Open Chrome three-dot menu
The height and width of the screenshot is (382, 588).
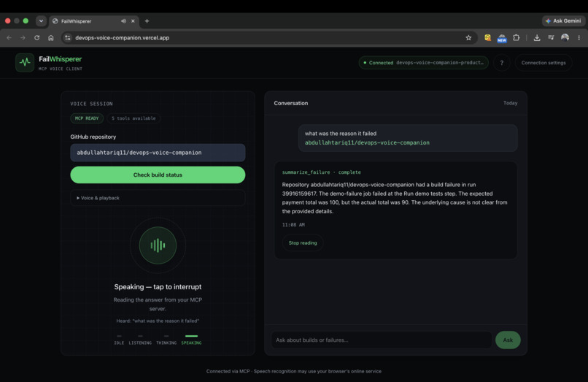[x=579, y=37]
